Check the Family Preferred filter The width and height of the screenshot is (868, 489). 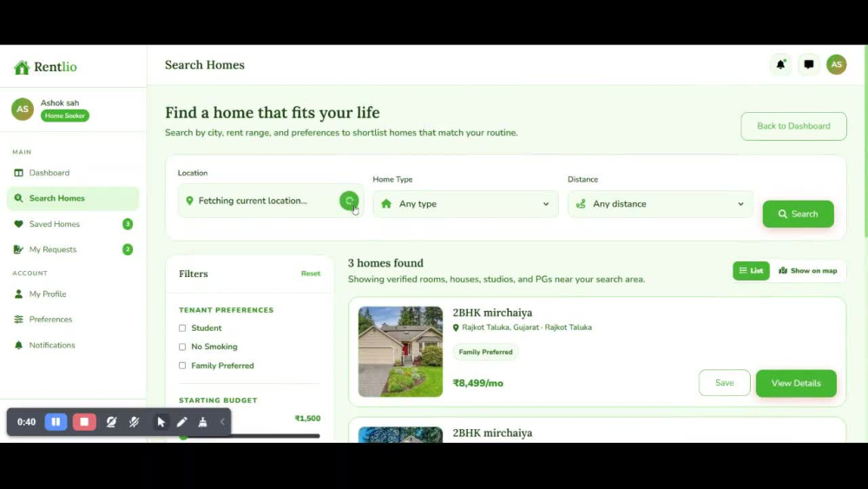pyautogui.click(x=182, y=366)
